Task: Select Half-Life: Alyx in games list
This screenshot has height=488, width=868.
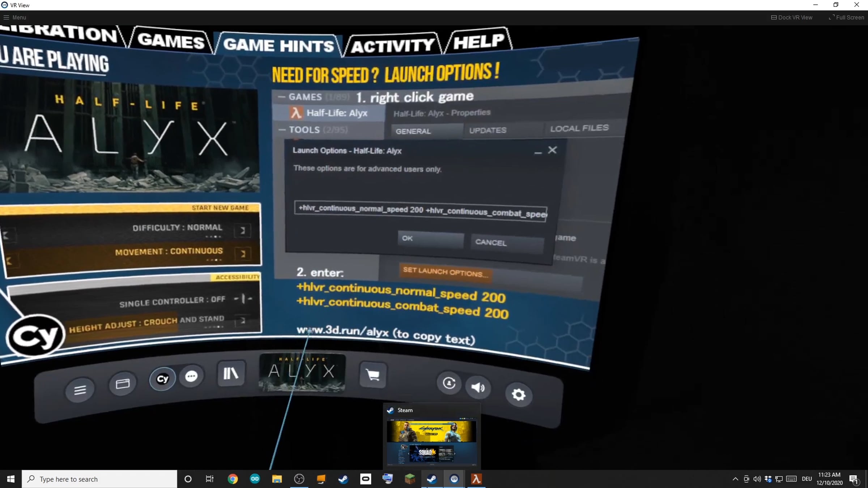Action: [329, 113]
